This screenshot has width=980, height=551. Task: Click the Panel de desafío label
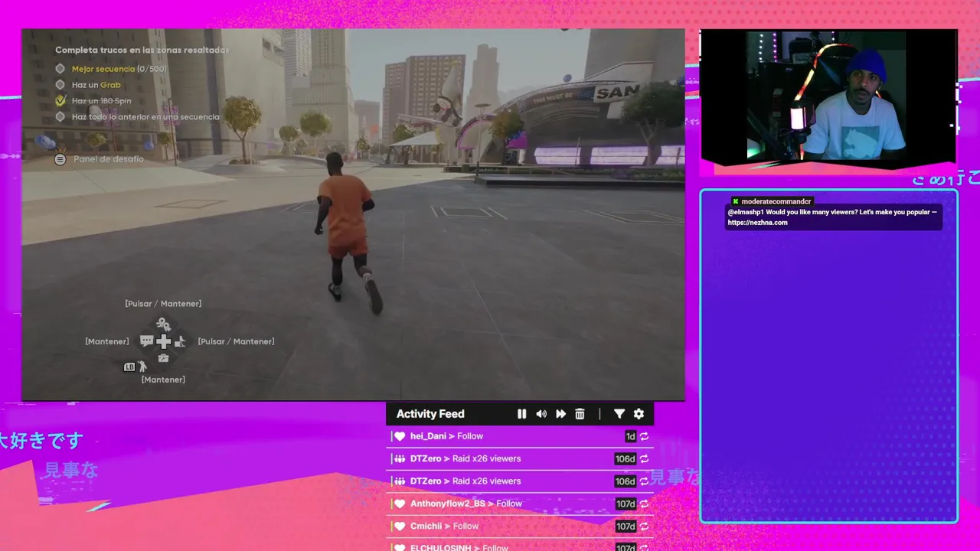click(109, 159)
